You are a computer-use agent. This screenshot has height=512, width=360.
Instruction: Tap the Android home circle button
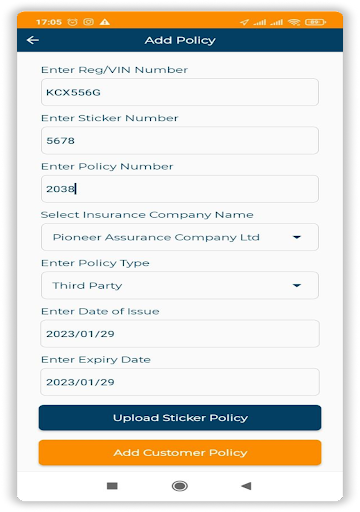(x=180, y=486)
